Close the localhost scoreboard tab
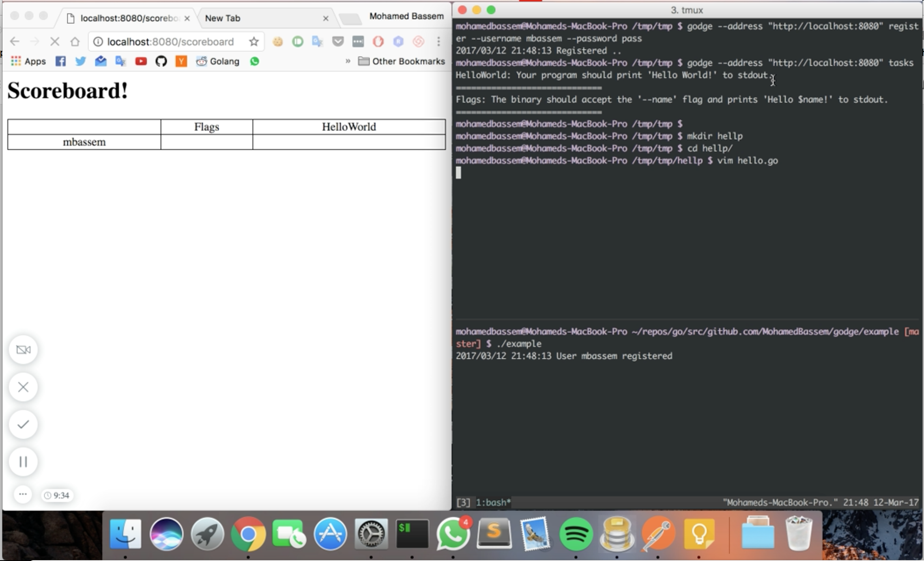The image size is (924, 561). tap(187, 18)
